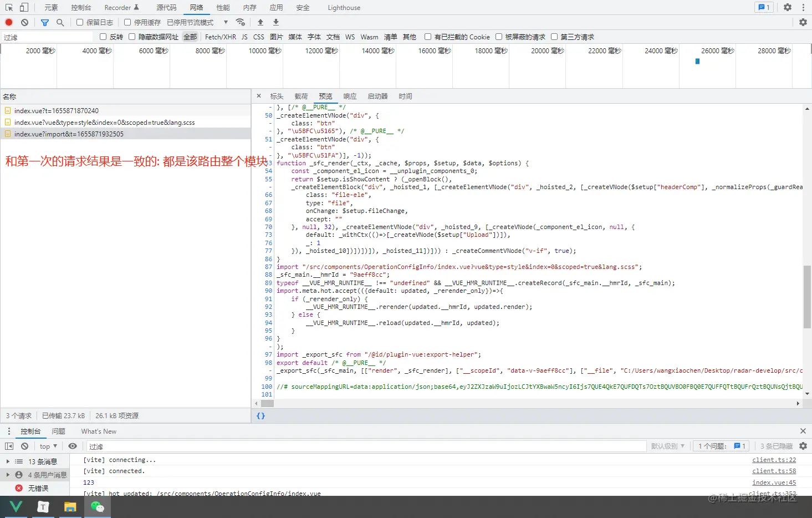
Task: Select the 全部 filter type
Action: (190, 37)
